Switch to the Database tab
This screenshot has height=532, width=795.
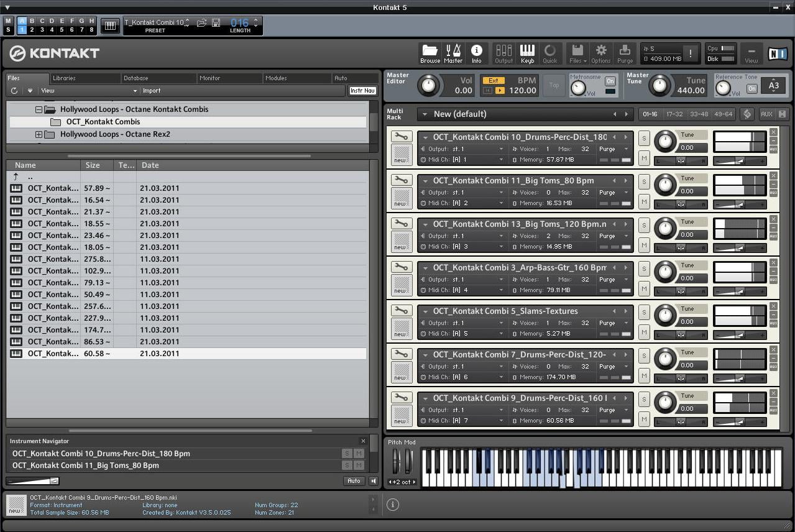136,78
